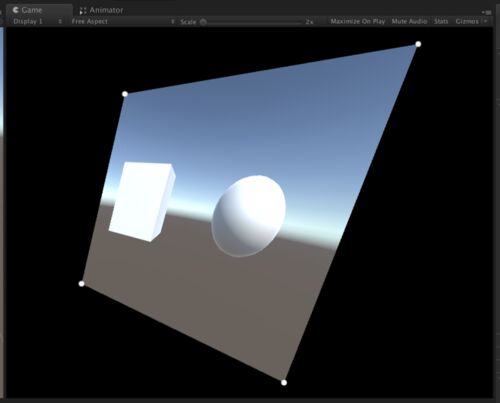Image resolution: width=500 pixels, height=403 pixels.
Task: Select the top-left corner handle dot
Action: pyautogui.click(x=125, y=94)
